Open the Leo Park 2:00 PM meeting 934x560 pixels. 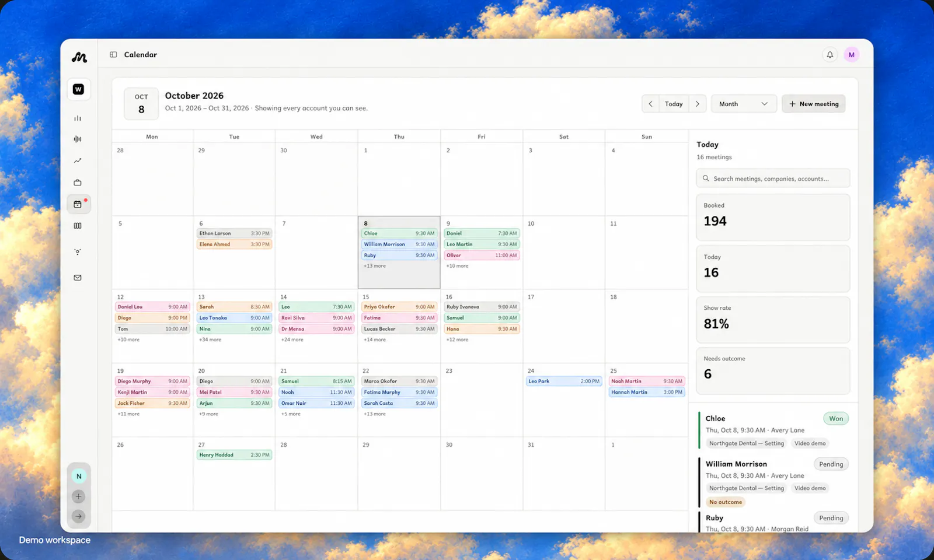click(x=564, y=381)
